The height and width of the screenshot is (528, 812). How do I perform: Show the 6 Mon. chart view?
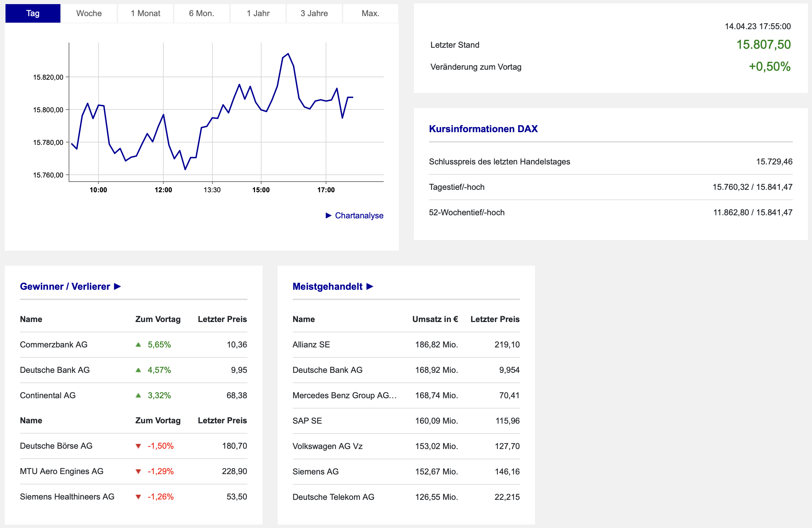[201, 13]
